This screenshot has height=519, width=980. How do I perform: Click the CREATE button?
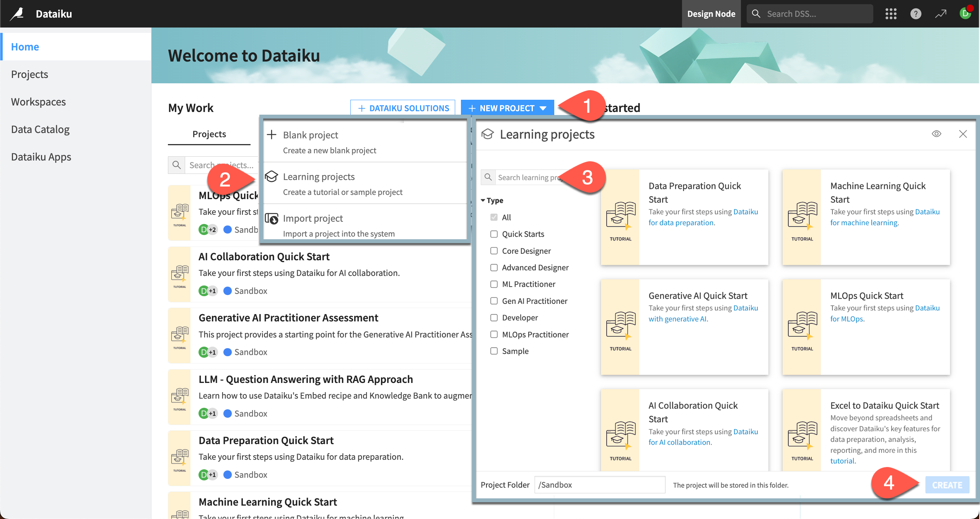pyautogui.click(x=947, y=485)
